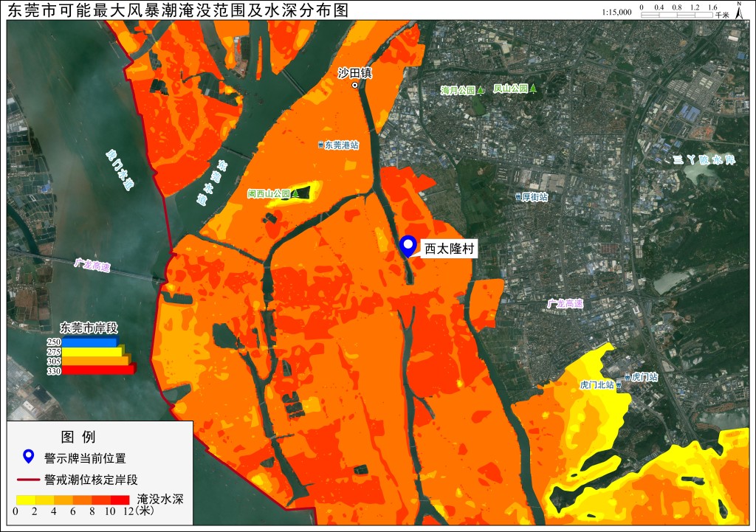
Task: Click the station icon next to 虎门北站
Action: pos(619,385)
